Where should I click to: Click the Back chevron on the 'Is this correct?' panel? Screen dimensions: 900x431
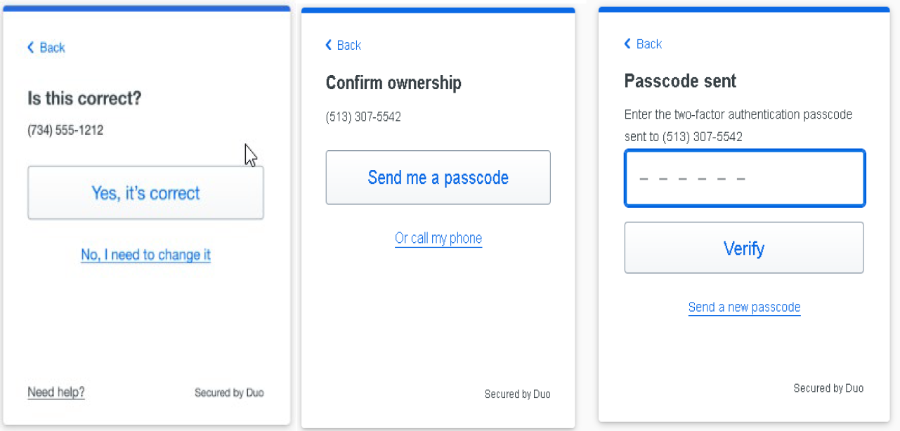pos(31,48)
